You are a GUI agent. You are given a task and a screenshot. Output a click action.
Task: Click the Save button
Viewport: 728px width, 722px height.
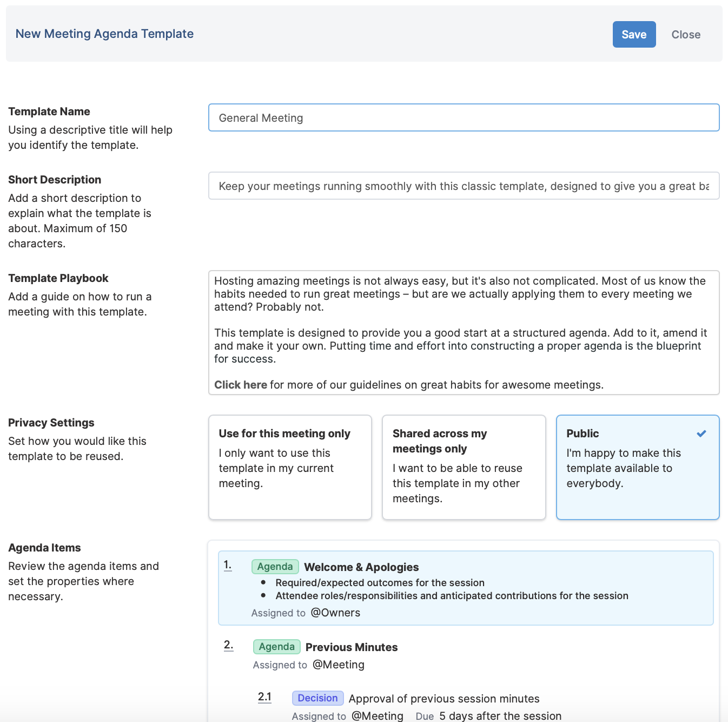point(634,35)
